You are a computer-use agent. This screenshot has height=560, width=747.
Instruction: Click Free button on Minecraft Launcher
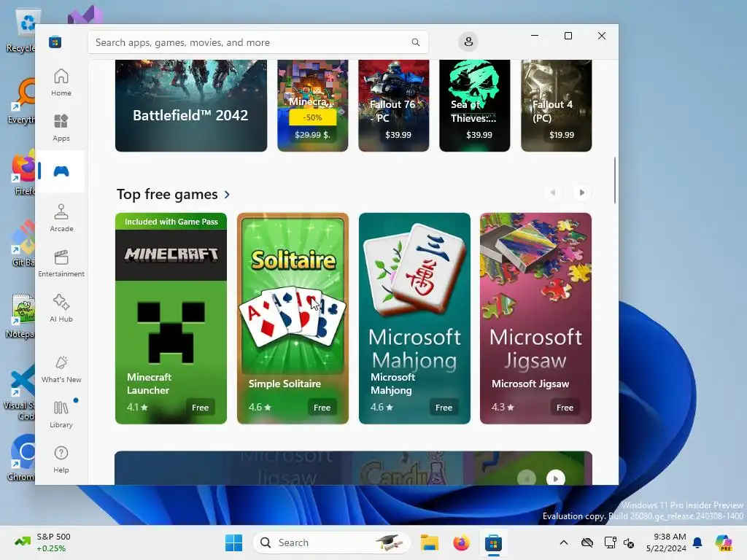pyautogui.click(x=200, y=408)
